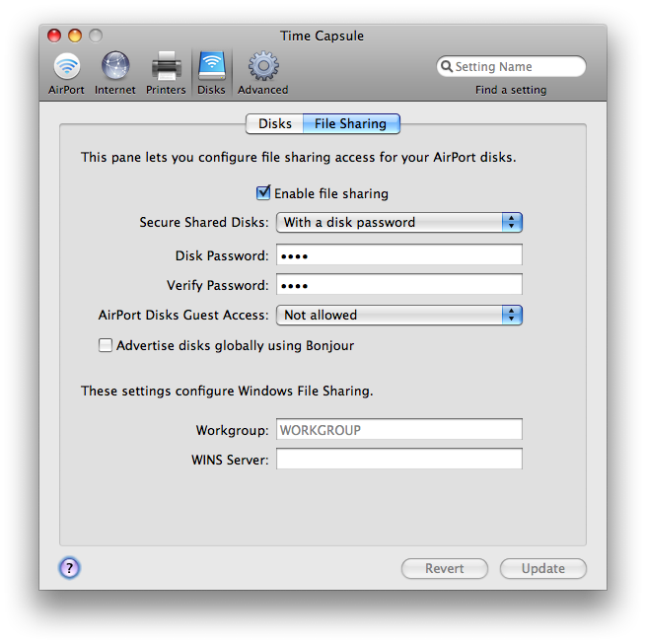This screenshot has height=644, width=646.
Task: Focus the Disk Password field
Action: click(x=399, y=254)
